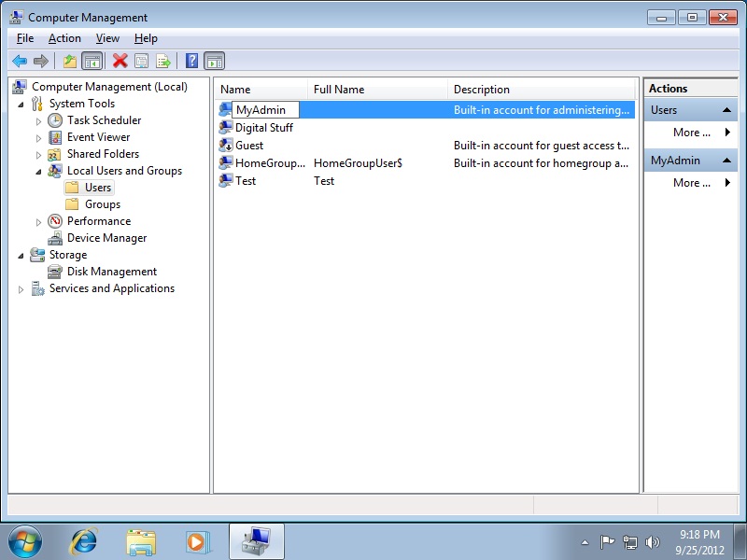747x560 pixels.
Task: Collapse the Users section in Actions pane
Action: (726, 110)
